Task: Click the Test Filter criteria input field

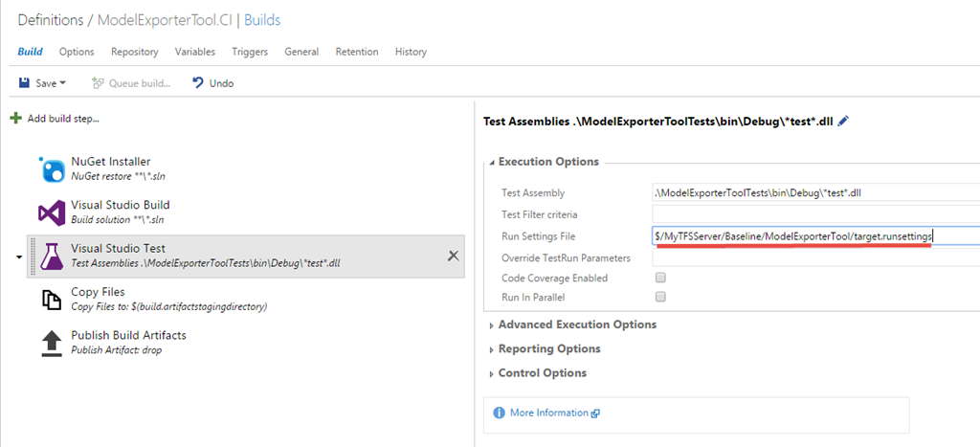Action: 815,213
